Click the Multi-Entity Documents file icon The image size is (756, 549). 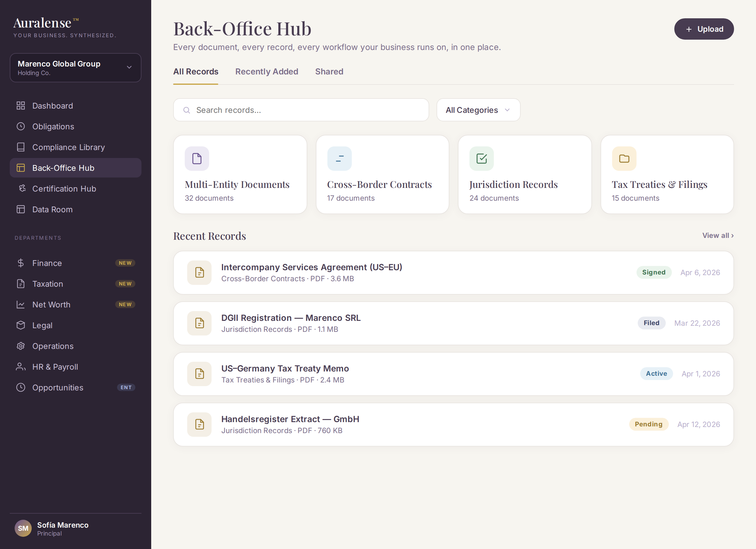(197, 158)
